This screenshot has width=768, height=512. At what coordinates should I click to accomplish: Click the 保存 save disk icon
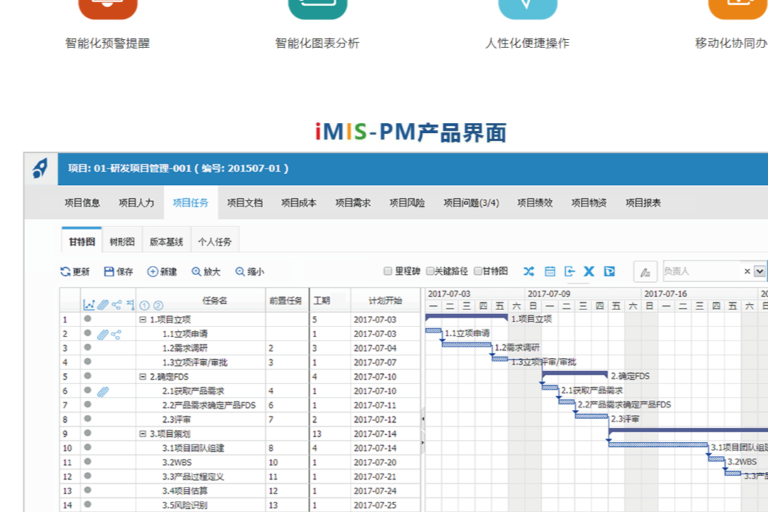[109, 271]
